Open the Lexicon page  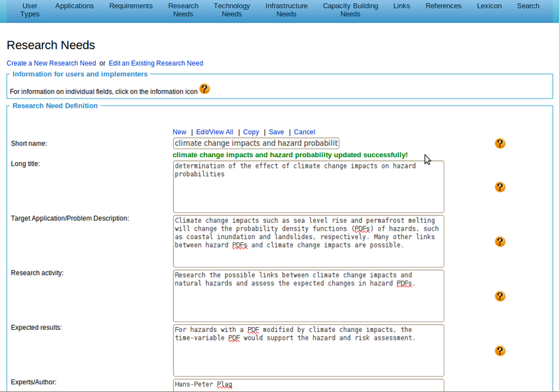(x=488, y=6)
